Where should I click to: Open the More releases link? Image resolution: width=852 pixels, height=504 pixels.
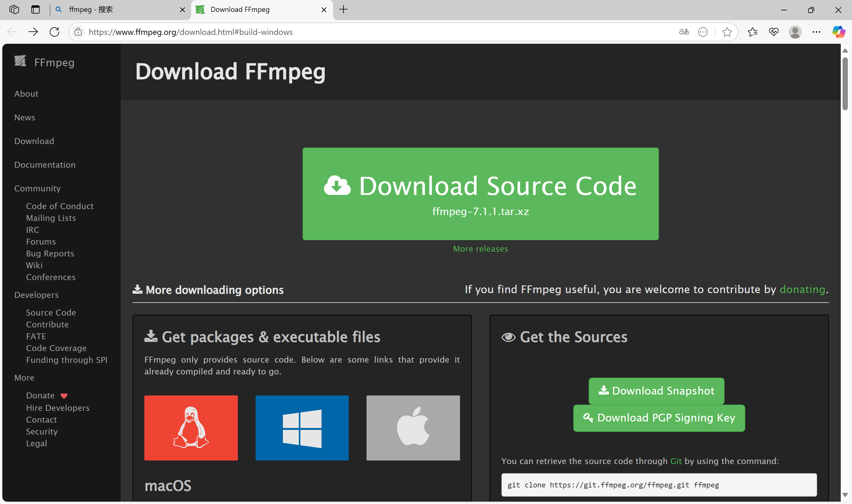(x=480, y=249)
